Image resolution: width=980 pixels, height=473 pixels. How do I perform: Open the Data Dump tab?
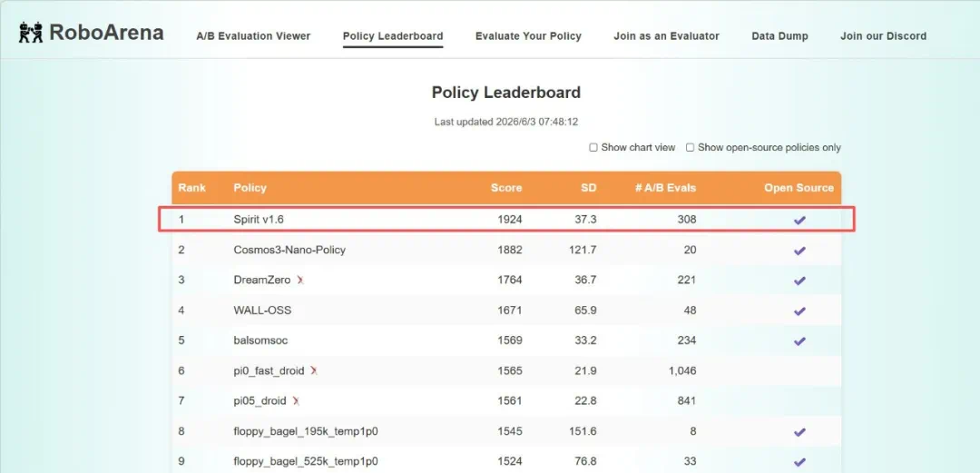click(x=779, y=36)
